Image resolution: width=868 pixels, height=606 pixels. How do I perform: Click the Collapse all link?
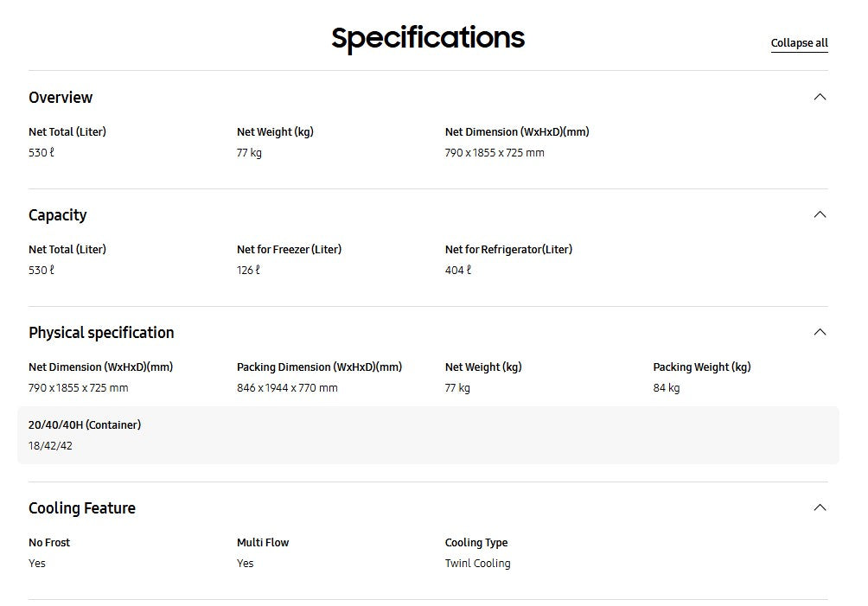click(x=799, y=43)
